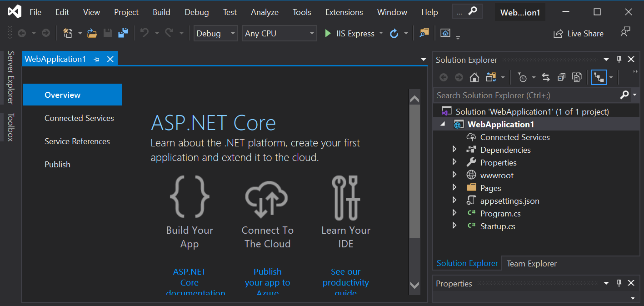
Task: Open the Toolbox side tab
Action: click(11, 127)
